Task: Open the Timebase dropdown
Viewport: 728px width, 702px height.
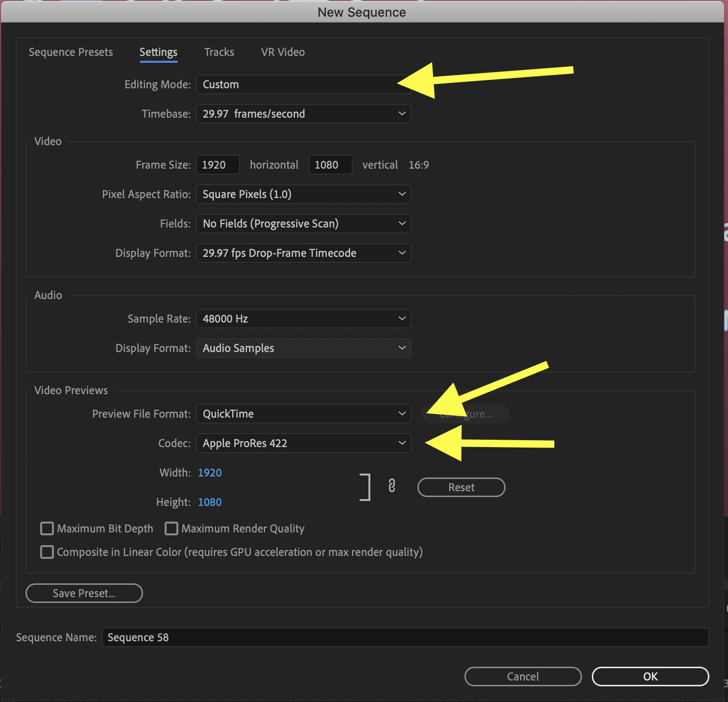Action: coord(303,114)
